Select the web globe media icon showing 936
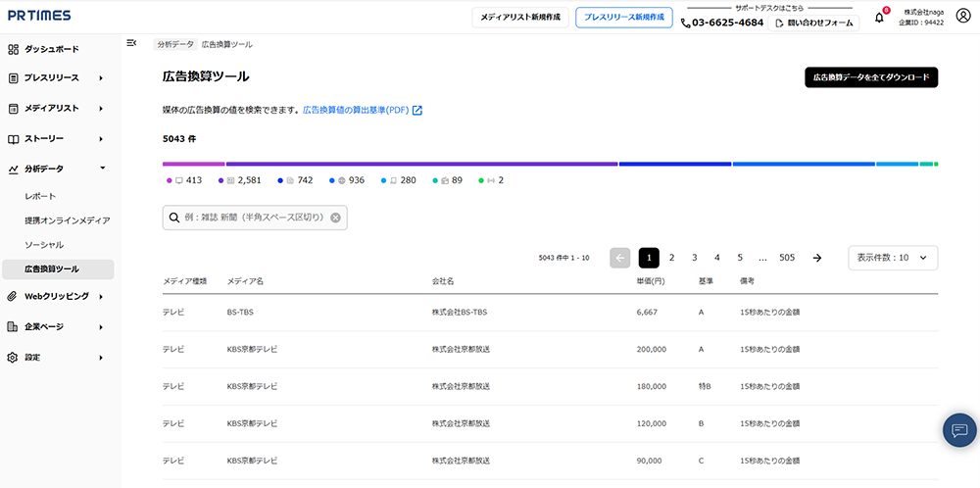Viewport: 980px width, 488px height. (x=342, y=180)
